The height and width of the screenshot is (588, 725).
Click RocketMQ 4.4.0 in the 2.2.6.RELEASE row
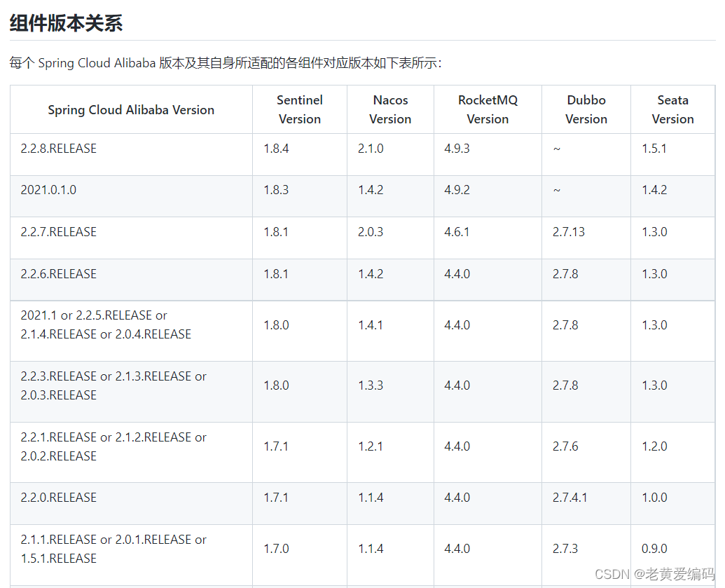point(457,274)
